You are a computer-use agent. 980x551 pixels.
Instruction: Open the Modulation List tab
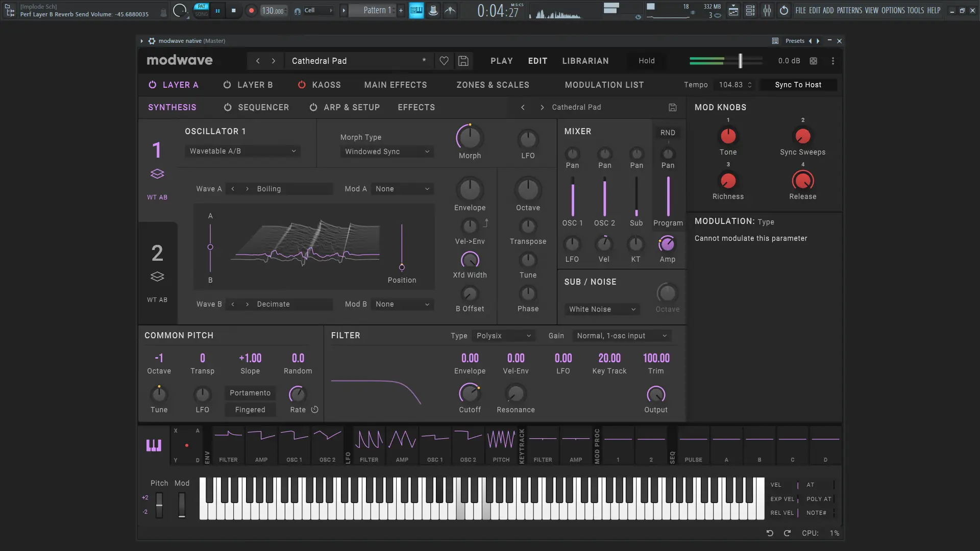(x=604, y=85)
